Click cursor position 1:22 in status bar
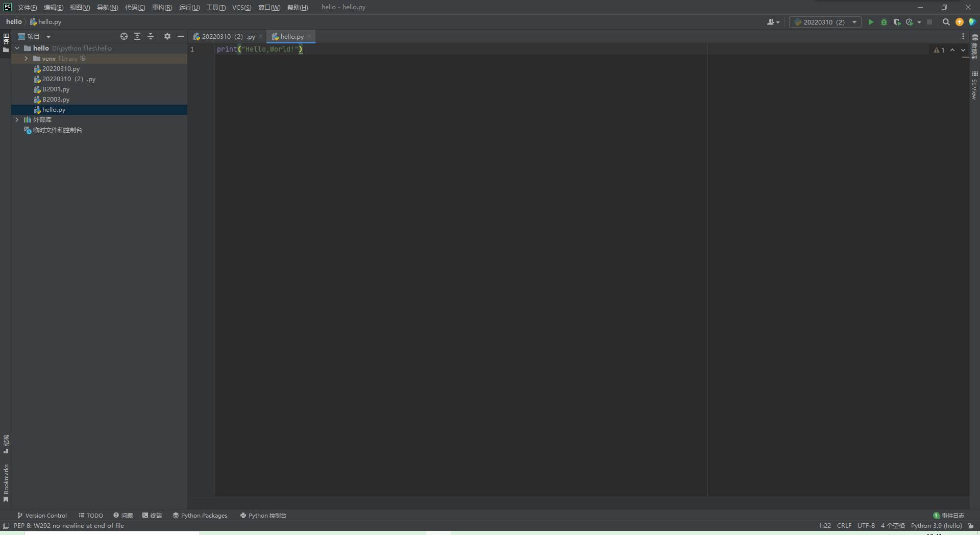 [825, 526]
